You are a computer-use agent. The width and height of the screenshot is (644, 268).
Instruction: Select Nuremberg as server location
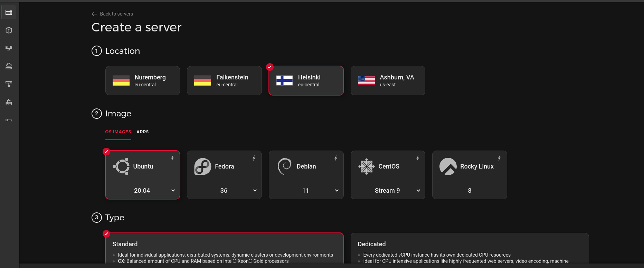click(143, 80)
